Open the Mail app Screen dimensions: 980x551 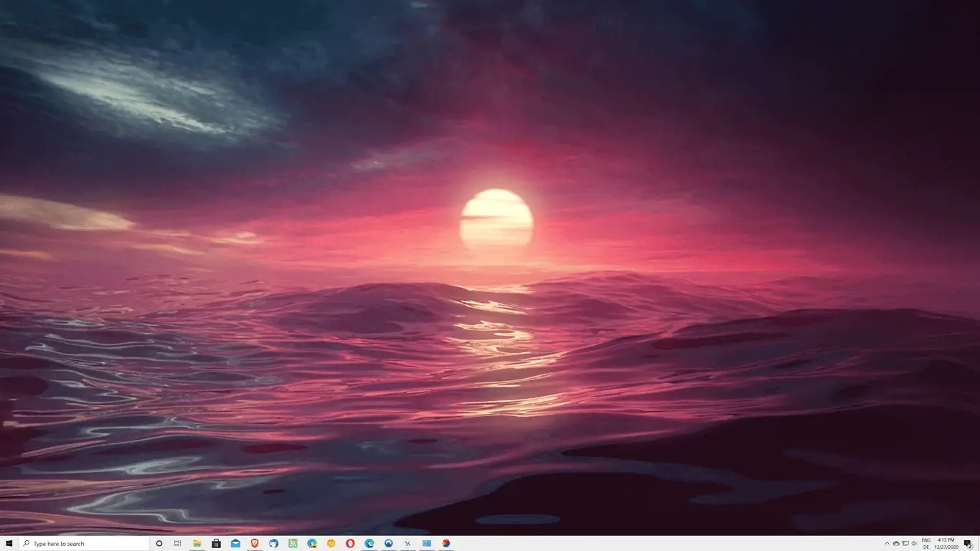coord(235,544)
